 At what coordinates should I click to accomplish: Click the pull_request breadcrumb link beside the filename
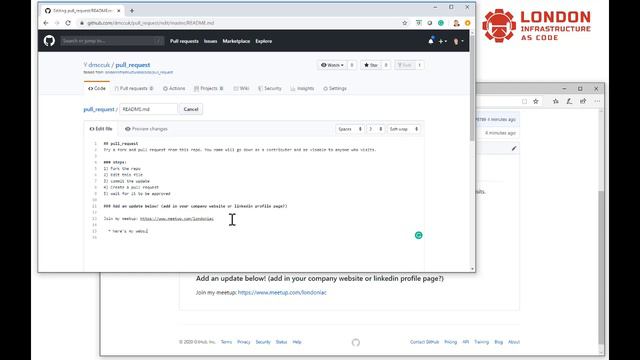click(x=99, y=109)
